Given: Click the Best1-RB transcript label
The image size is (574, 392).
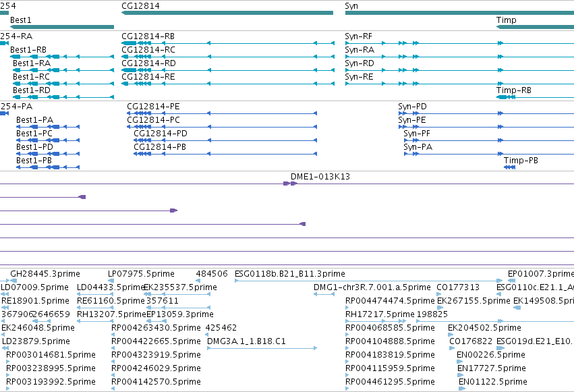Looking at the screenshot, I should (x=28, y=50).
